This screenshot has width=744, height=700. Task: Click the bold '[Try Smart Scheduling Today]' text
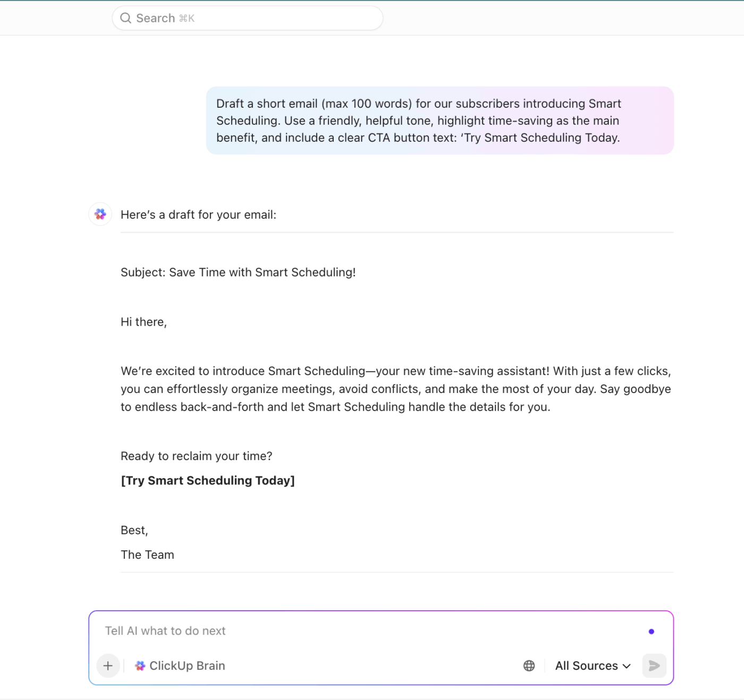(x=208, y=481)
